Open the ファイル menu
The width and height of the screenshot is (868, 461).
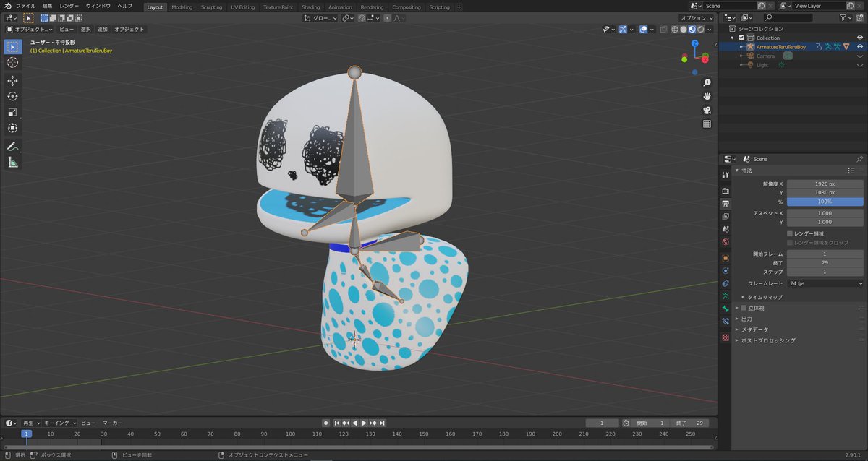25,6
